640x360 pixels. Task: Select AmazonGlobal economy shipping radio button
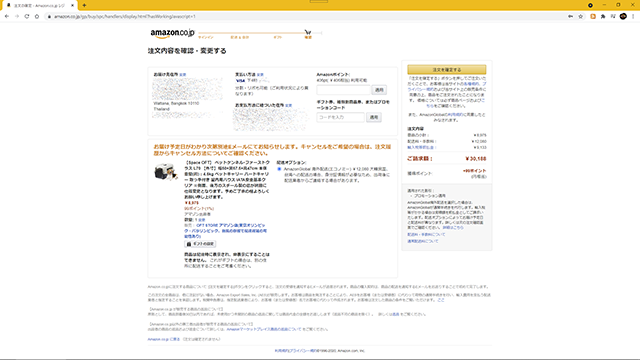(279, 169)
